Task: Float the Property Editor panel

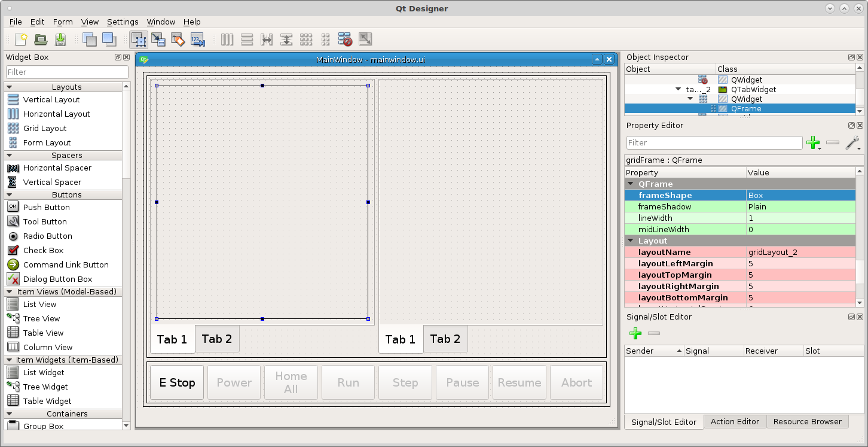Action: pos(851,126)
